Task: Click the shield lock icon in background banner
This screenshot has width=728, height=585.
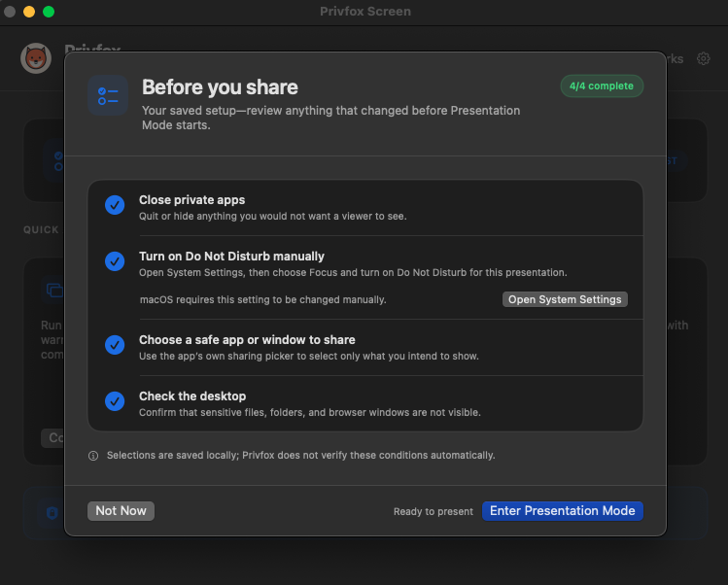Action: tap(52, 512)
